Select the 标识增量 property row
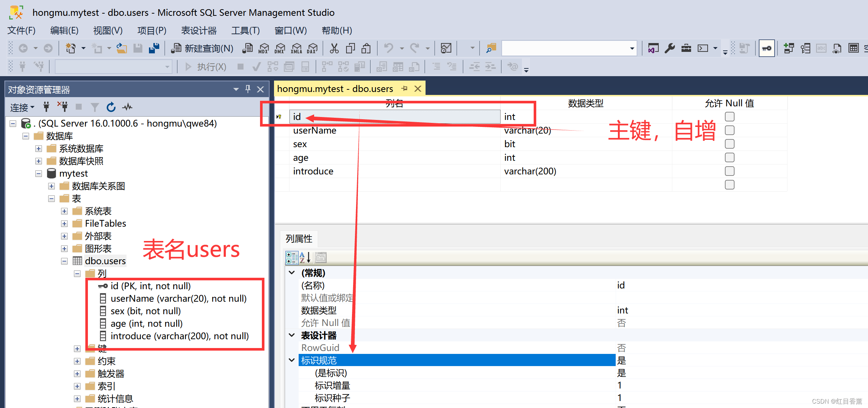 coord(332,386)
